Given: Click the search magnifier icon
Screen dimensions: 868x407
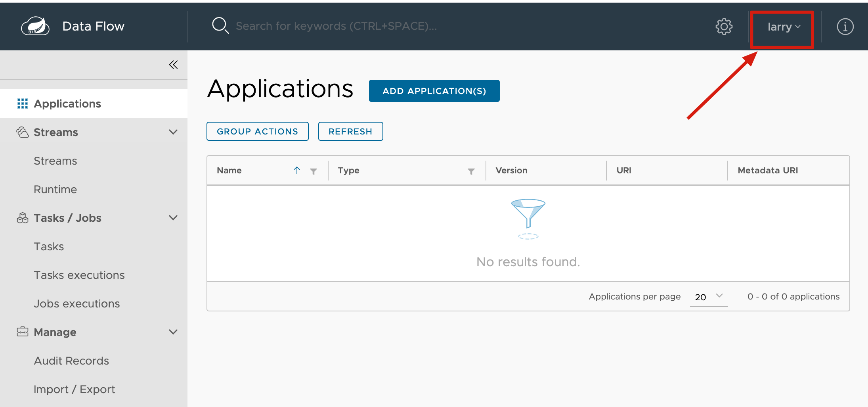Looking at the screenshot, I should pos(220,26).
